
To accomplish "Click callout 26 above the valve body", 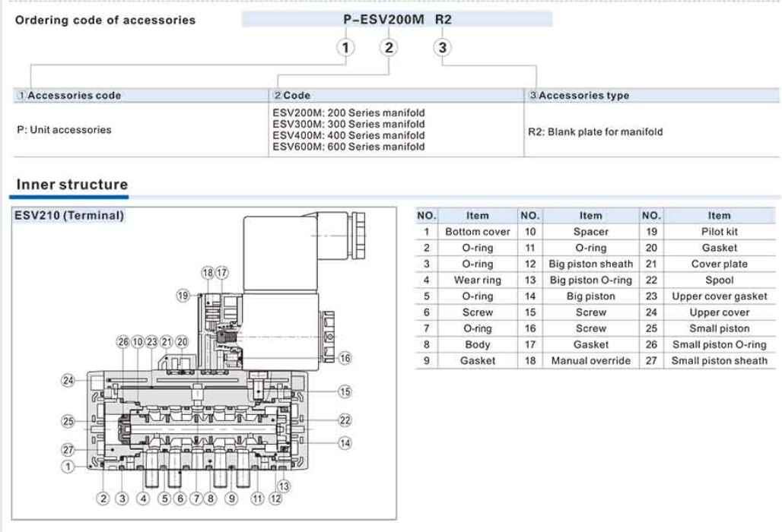I will click(123, 342).
